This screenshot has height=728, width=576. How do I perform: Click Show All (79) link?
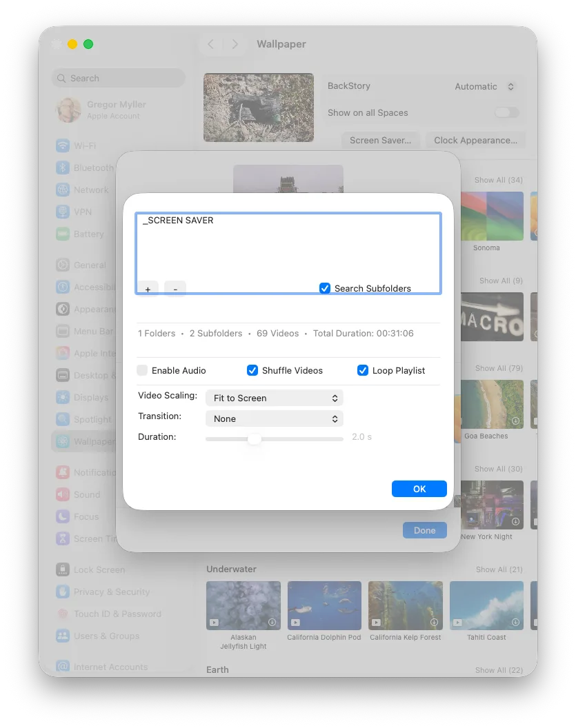[499, 367]
